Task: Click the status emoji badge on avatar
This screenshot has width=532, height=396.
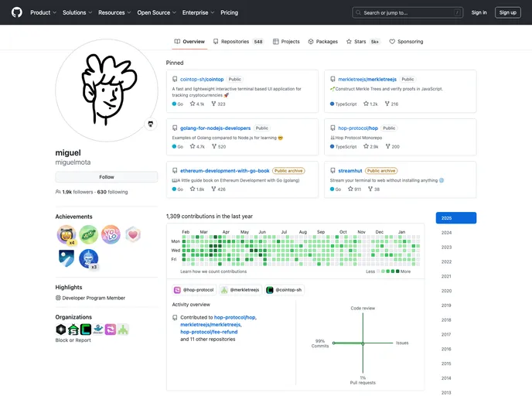Action: tap(151, 124)
